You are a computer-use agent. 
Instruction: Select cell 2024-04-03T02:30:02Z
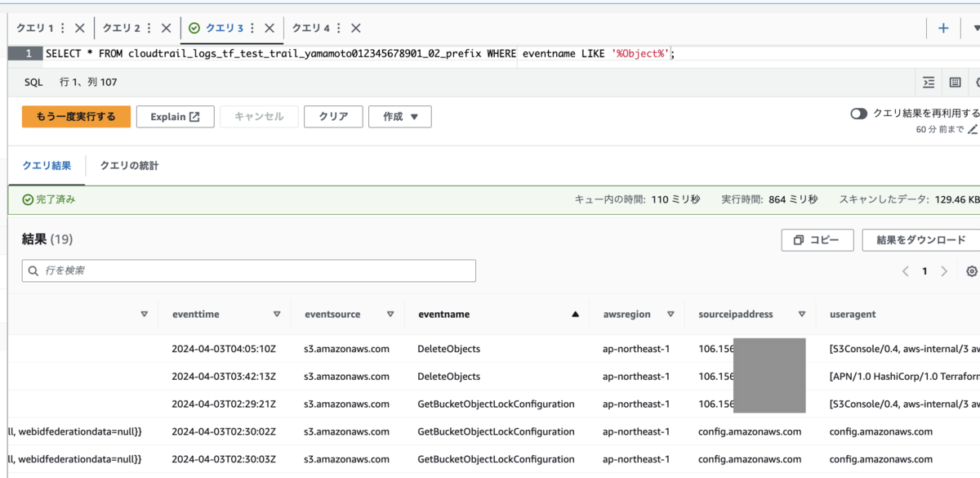(x=224, y=431)
